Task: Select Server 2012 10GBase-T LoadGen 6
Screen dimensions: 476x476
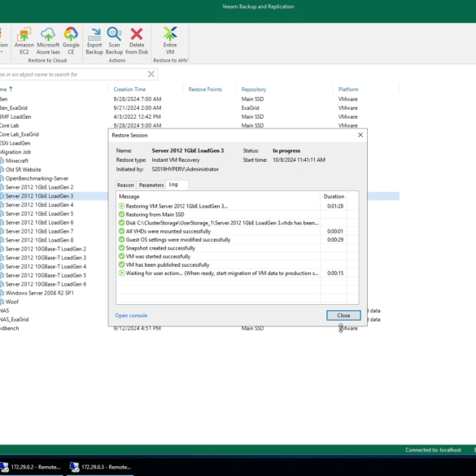Action: tap(46, 284)
